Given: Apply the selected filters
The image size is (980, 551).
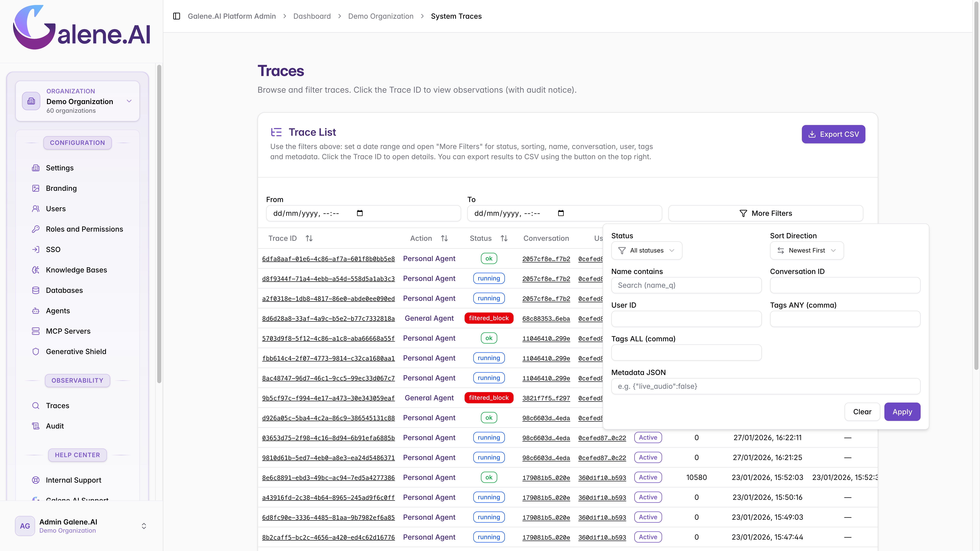Looking at the screenshot, I should 902,412.
